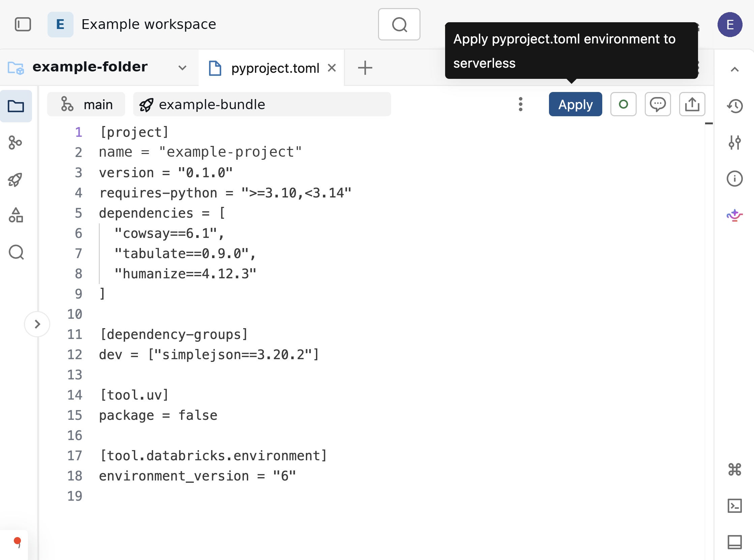Viewport: 754px width, 560px height.
Task: Open keyboard shortcuts command icon
Action: [734, 469]
